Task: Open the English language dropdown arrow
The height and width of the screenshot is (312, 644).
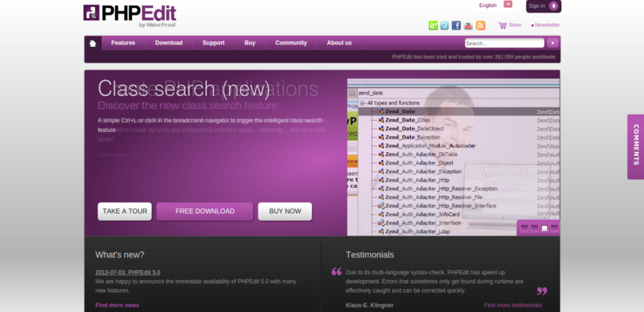Action: (508, 4)
